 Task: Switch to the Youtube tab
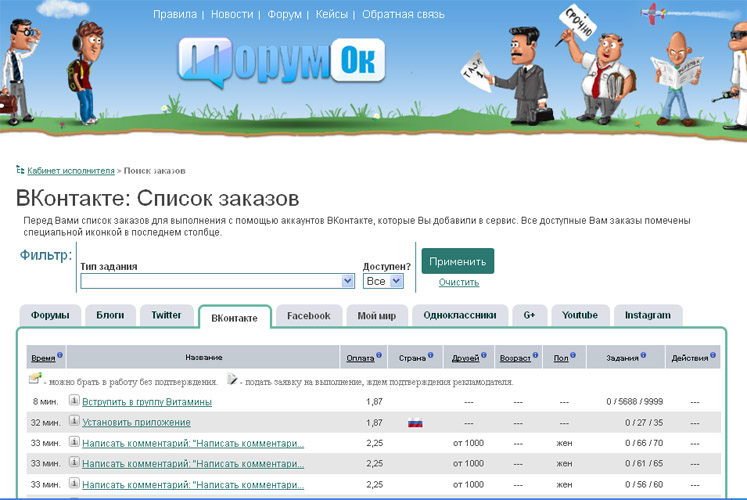[580, 315]
